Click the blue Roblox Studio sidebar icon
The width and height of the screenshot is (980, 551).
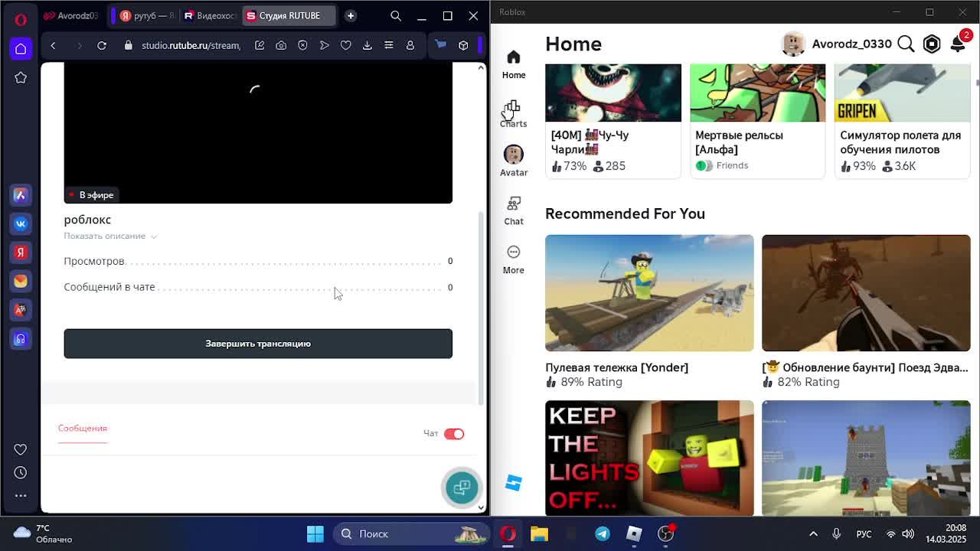[514, 483]
